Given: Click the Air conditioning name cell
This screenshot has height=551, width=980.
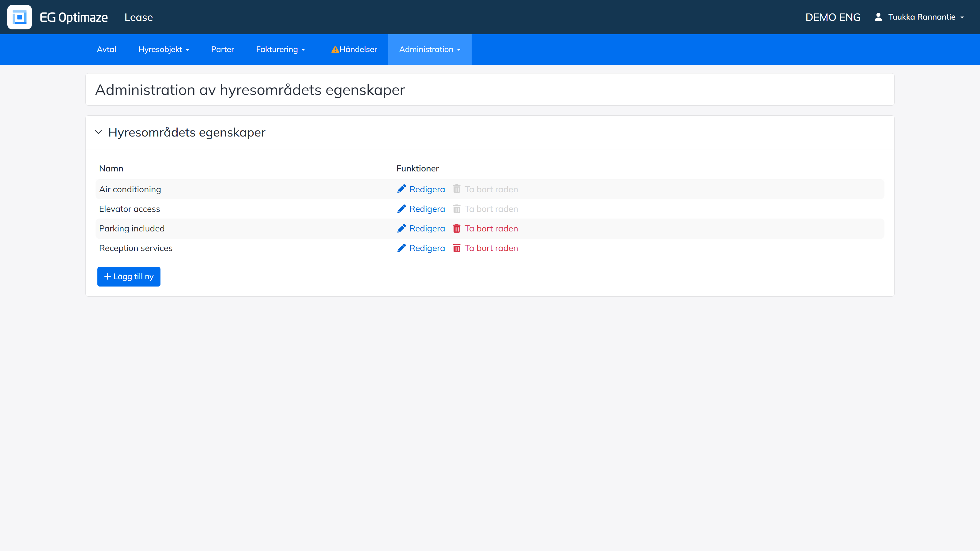Looking at the screenshot, I should [130, 189].
